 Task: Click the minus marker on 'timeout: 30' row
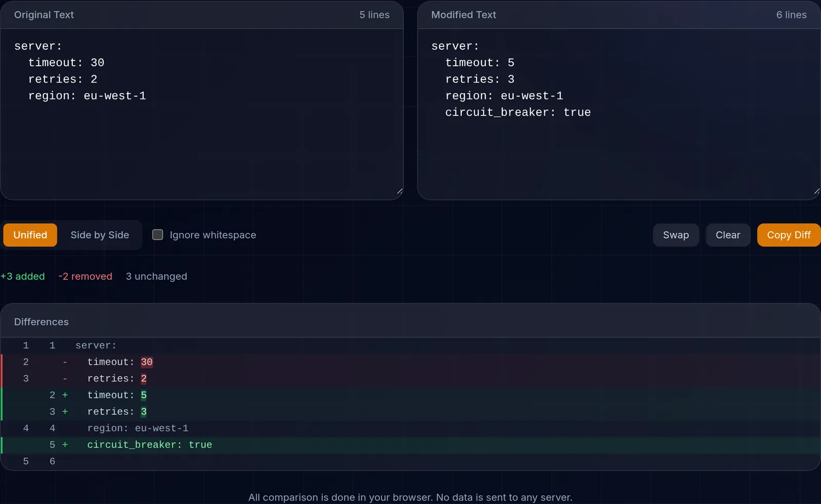(x=65, y=362)
